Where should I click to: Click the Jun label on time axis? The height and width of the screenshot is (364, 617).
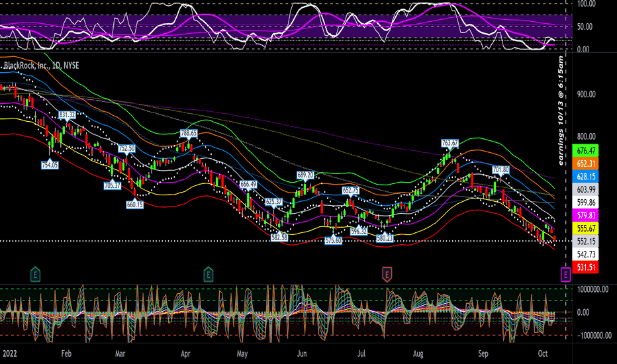302,353
